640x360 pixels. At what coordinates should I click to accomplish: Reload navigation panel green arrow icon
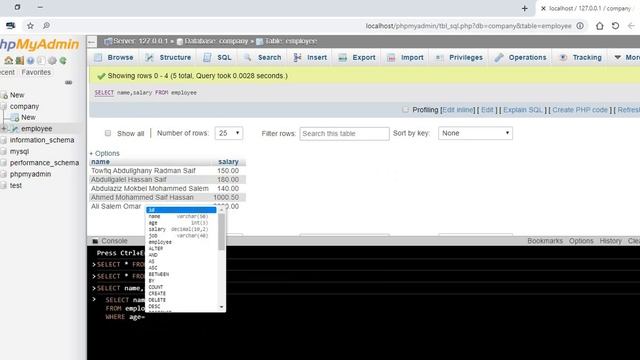coord(63,60)
